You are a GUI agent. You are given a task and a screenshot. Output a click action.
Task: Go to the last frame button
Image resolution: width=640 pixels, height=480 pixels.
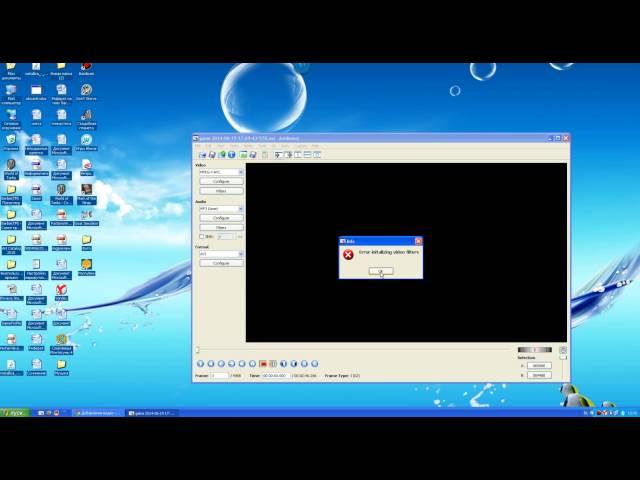click(315, 364)
